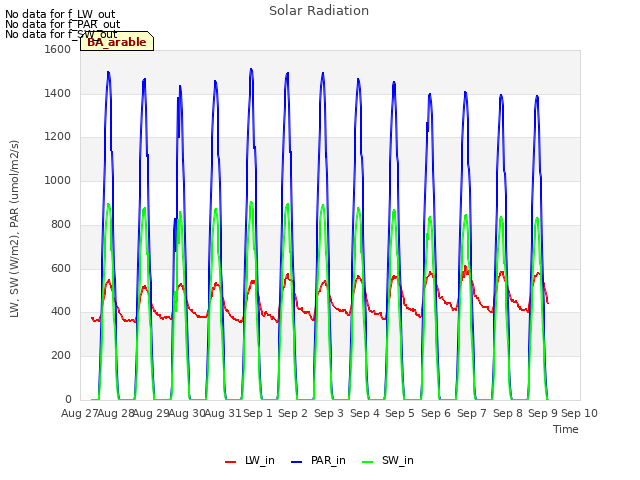Click the Time x-axis label

pyautogui.click(x=566, y=429)
